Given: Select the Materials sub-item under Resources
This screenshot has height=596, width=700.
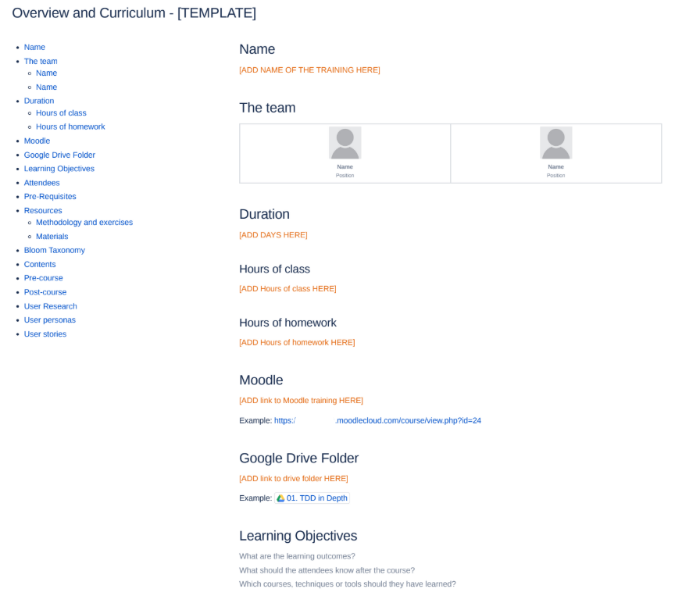Looking at the screenshot, I should [x=52, y=237].
